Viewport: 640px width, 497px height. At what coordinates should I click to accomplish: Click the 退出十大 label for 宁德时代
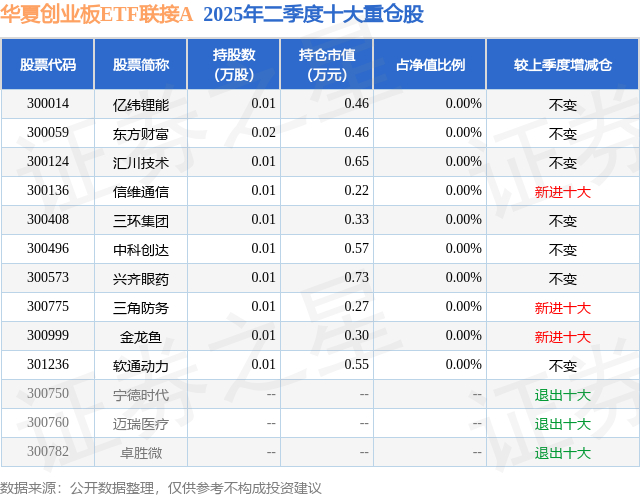tap(563, 395)
